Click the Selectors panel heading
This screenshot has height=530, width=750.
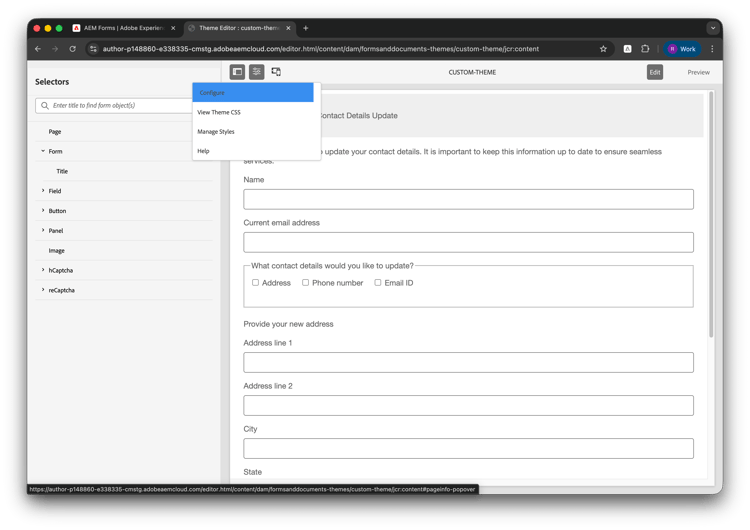click(x=52, y=82)
